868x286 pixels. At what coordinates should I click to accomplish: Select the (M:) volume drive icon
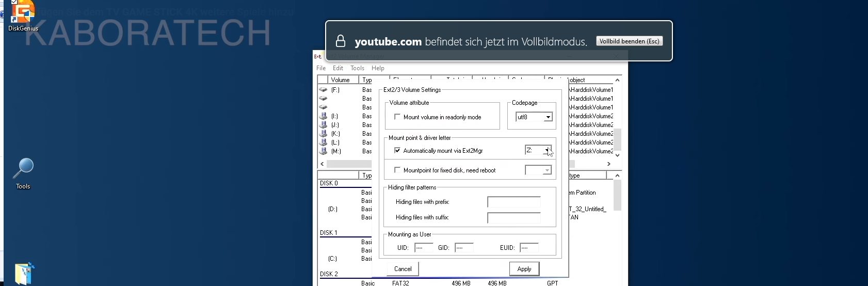[323, 151]
